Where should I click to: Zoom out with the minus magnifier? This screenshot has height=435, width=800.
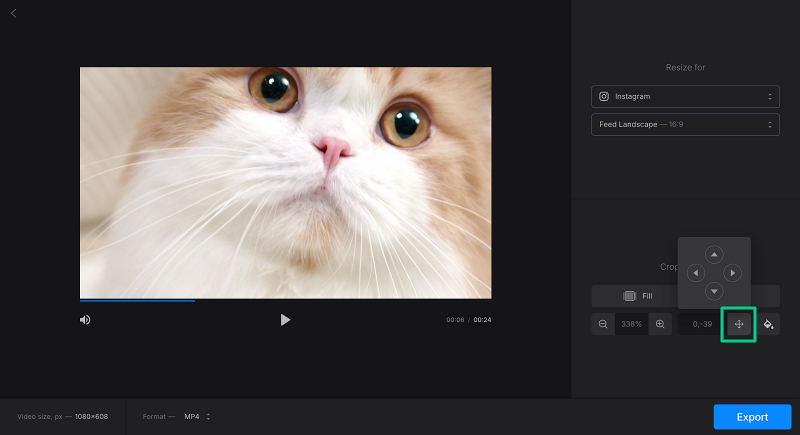pos(603,324)
